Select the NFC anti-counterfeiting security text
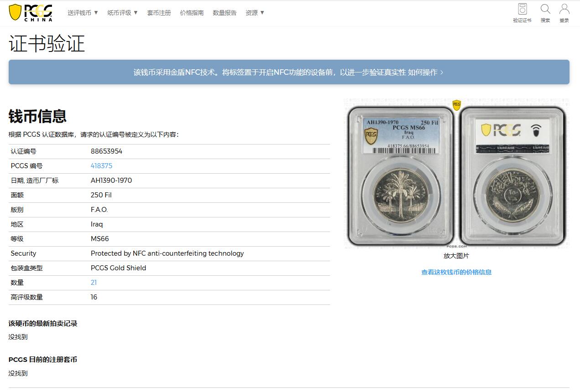This screenshot has width=580, height=392. tap(167, 253)
